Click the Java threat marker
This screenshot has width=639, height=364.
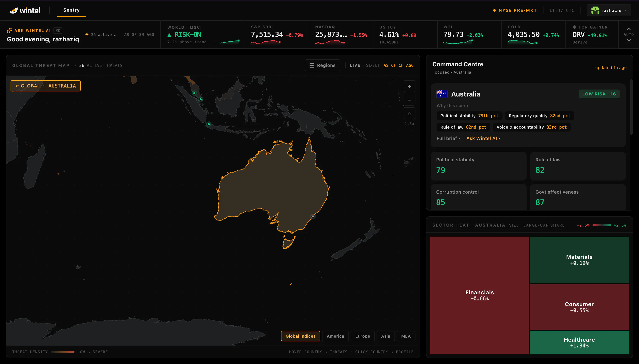click(209, 124)
